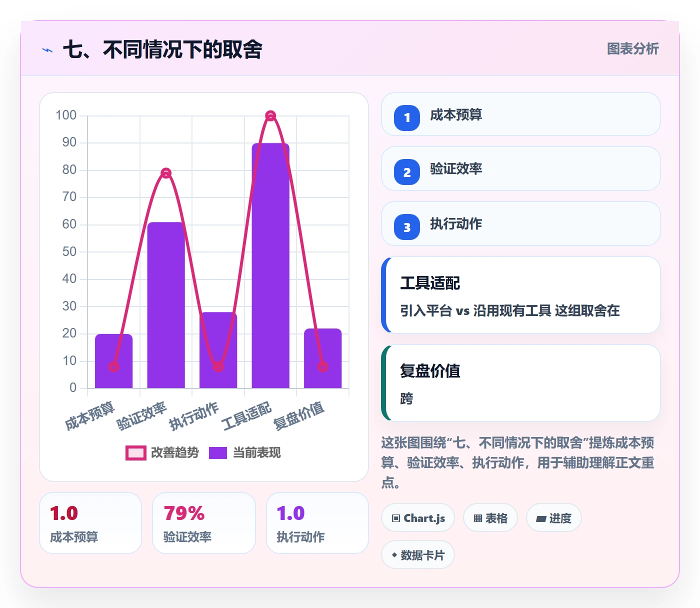Click the pink 改善趋势 legend swatch
This screenshot has height=608, width=700.
click(135, 452)
